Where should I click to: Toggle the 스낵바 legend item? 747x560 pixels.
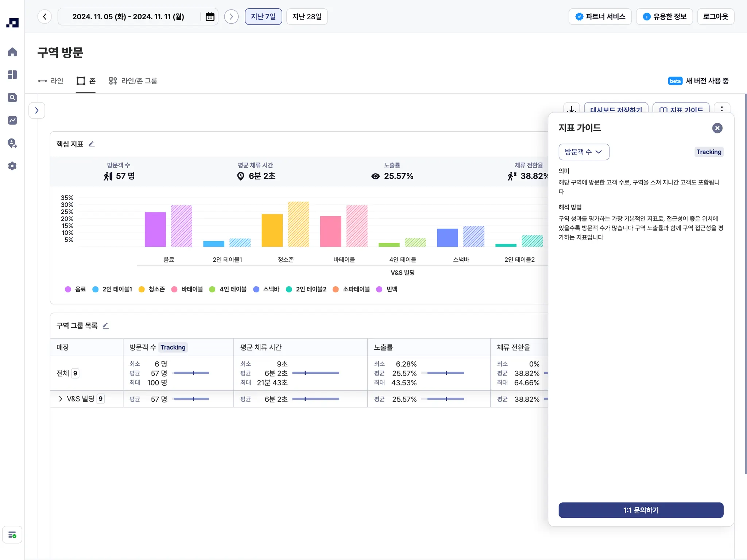coord(266,289)
